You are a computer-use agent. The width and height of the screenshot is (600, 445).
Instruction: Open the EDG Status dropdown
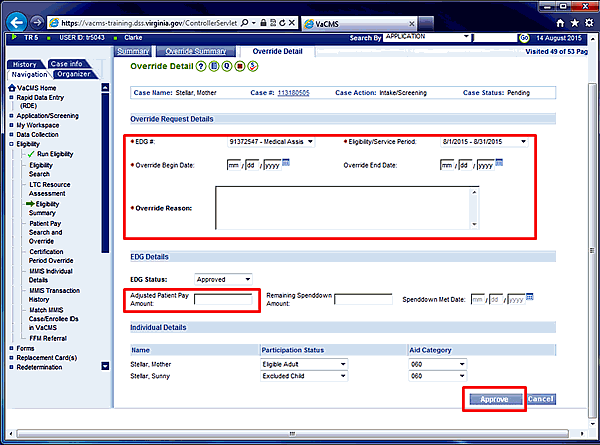click(x=223, y=278)
